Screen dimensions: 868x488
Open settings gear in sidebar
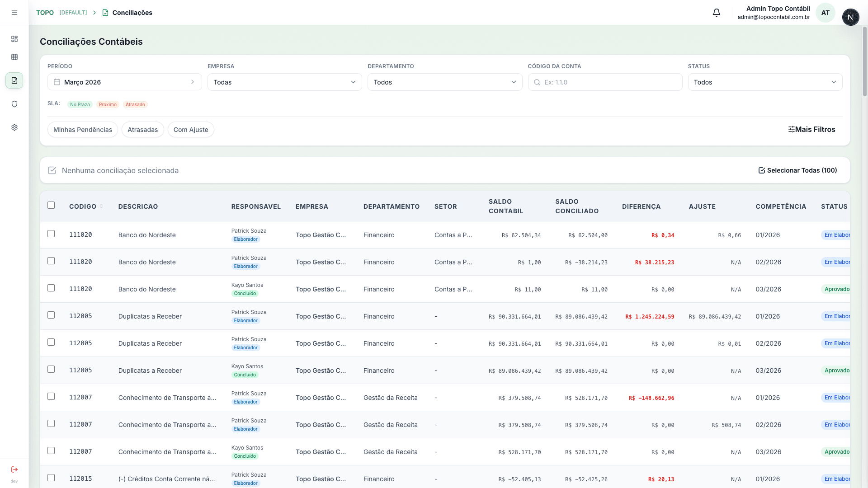tap(14, 127)
